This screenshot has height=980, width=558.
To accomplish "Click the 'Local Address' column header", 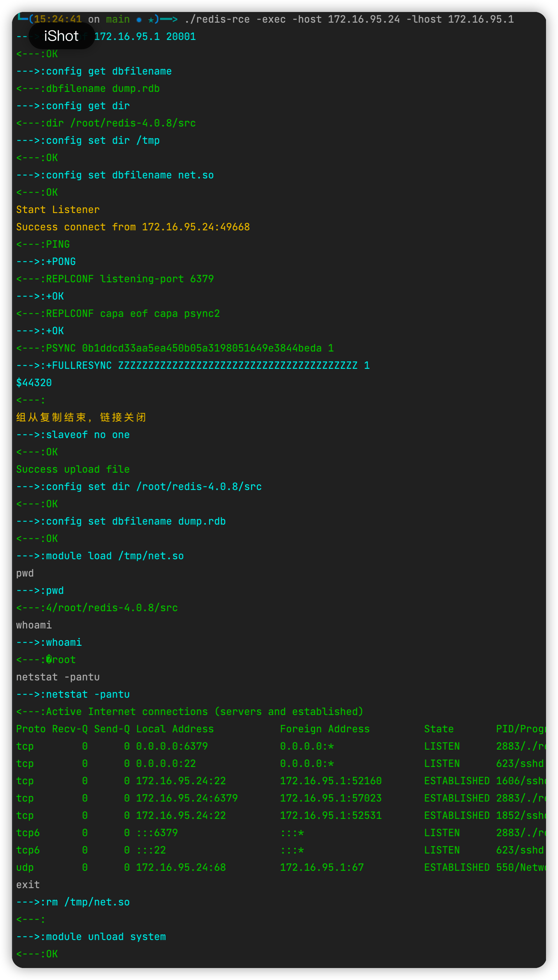I will (175, 728).
